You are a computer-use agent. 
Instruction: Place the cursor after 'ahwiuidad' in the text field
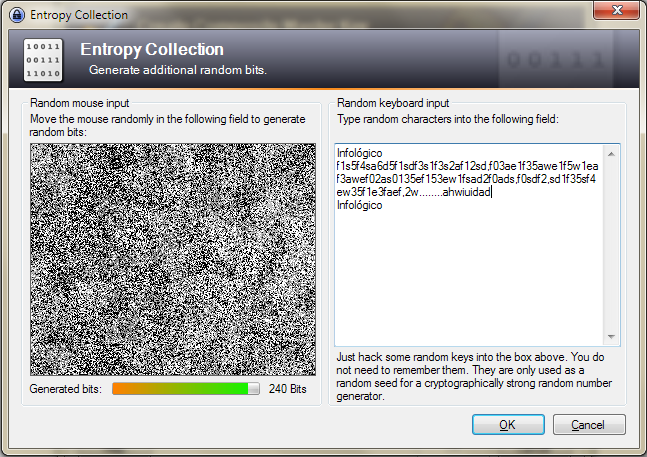491,192
